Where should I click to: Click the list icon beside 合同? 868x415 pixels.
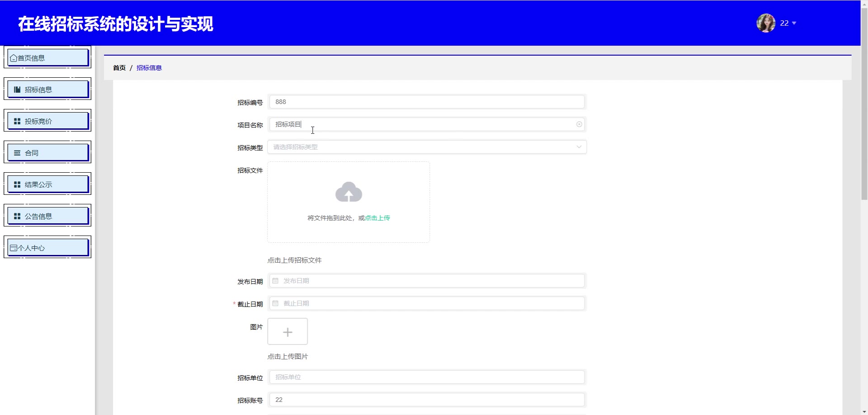tap(17, 153)
